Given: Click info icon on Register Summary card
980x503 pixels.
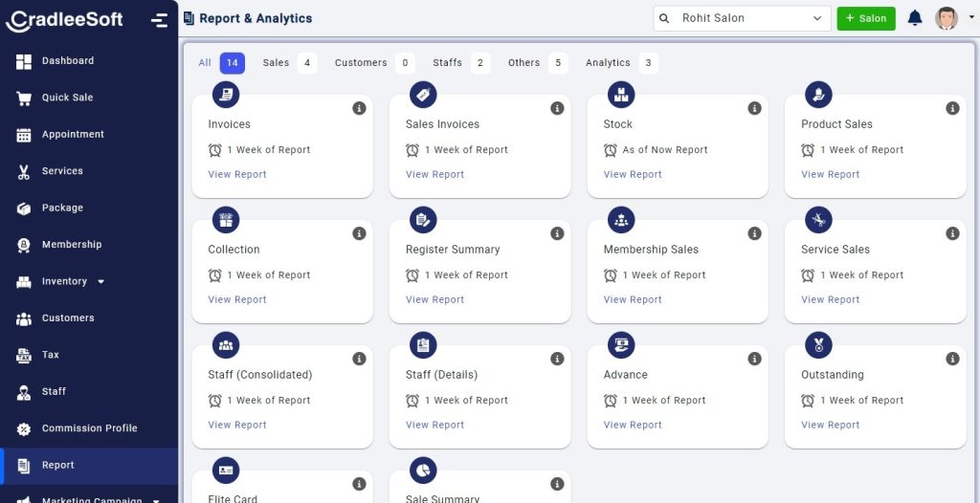Looking at the screenshot, I should click(x=557, y=233).
